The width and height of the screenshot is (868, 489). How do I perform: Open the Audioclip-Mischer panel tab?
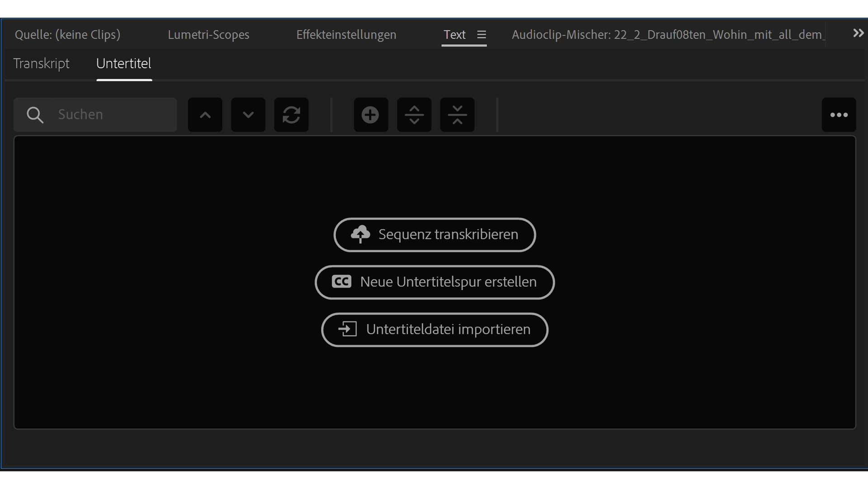coord(668,35)
